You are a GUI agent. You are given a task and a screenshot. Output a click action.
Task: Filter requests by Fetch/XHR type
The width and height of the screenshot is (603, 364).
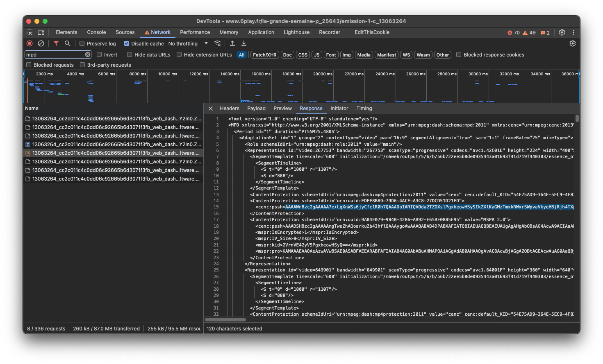pos(264,55)
